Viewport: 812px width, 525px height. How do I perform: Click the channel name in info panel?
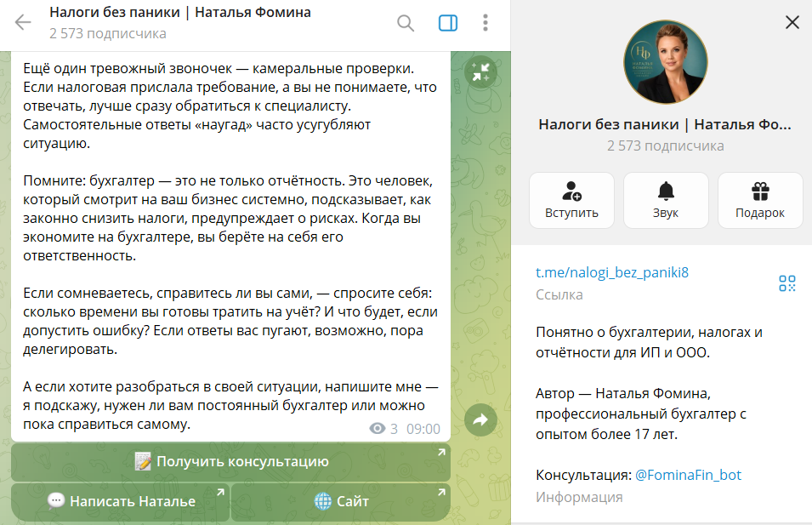pyautogui.click(x=665, y=124)
